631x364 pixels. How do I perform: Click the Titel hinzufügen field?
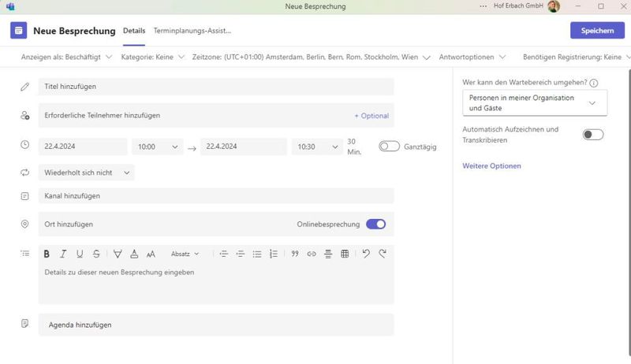coord(215,87)
